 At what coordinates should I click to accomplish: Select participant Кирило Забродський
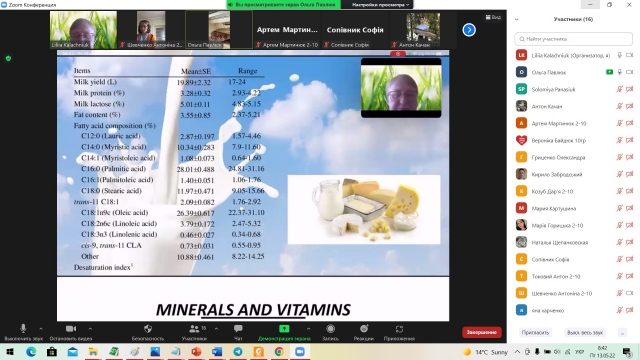(x=573, y=174)
